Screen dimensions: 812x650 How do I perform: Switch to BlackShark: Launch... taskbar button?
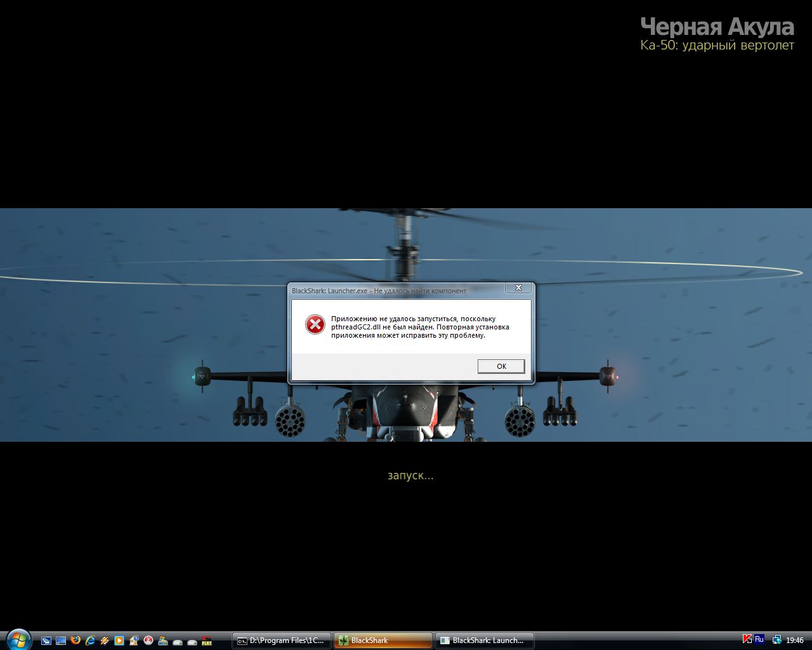pyautogui.click(x=485, y=640)
